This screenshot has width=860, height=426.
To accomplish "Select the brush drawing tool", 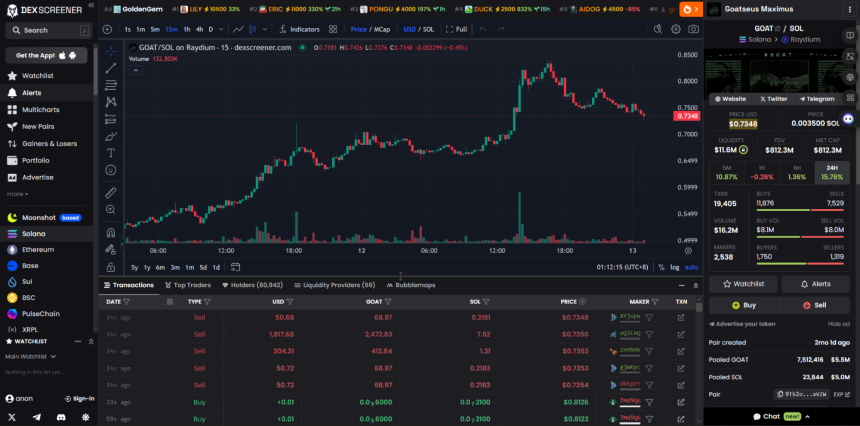I will [111, 136].
